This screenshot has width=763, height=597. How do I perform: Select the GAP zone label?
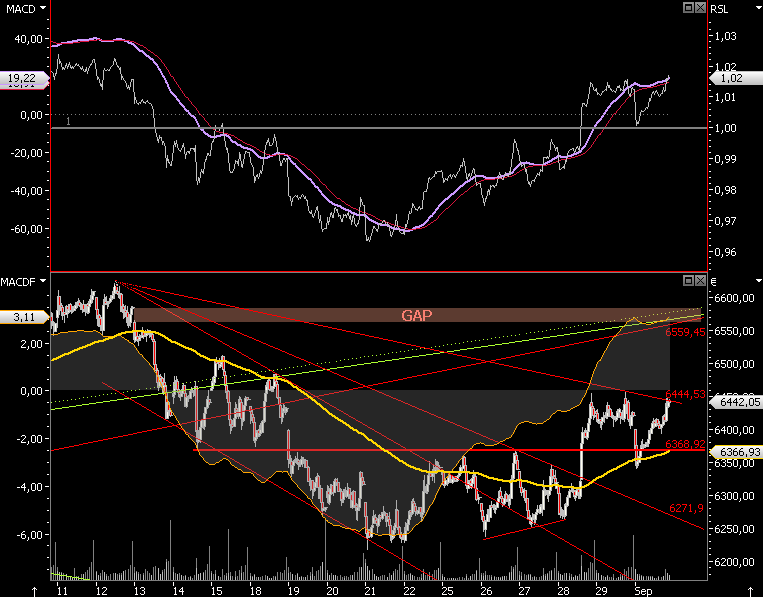417,315
